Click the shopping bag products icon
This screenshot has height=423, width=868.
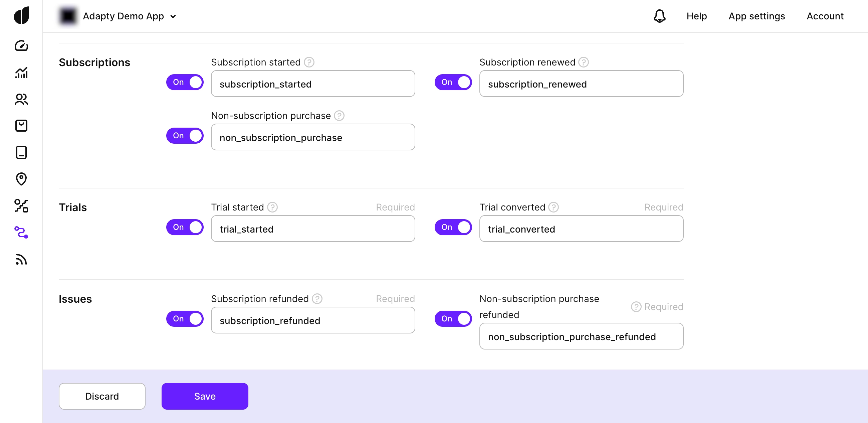click(21, 126)
